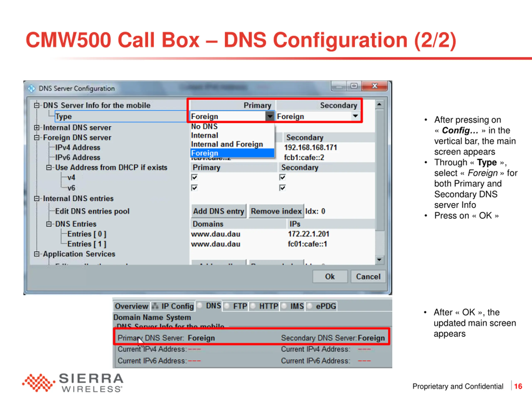Click the IP Config tab network icon

pos(155,306)
